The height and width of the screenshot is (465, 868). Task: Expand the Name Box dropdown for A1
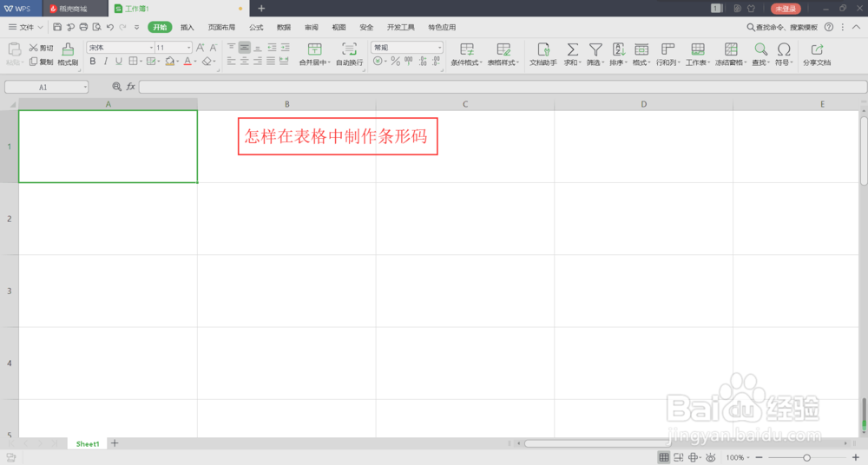pyautogui.click(x=85, y=87)
